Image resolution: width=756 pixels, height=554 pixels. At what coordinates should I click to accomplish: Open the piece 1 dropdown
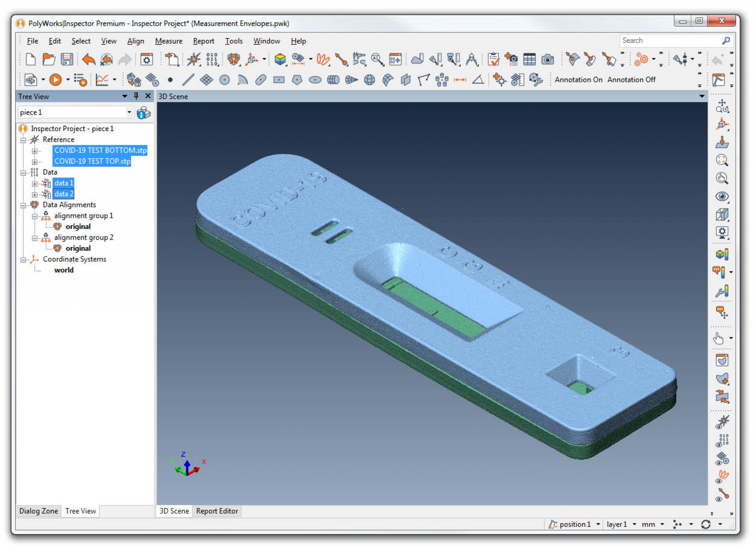click(129, 112)
